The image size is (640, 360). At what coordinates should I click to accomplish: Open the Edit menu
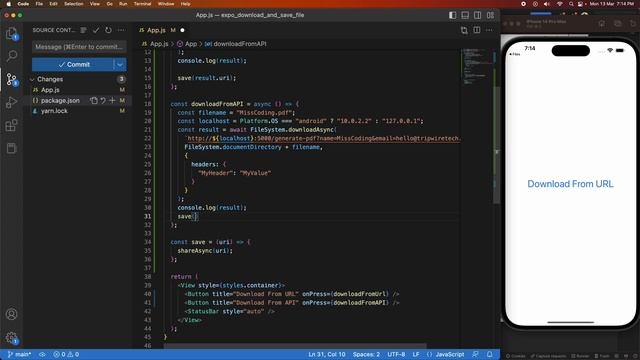tap(53, 4)
